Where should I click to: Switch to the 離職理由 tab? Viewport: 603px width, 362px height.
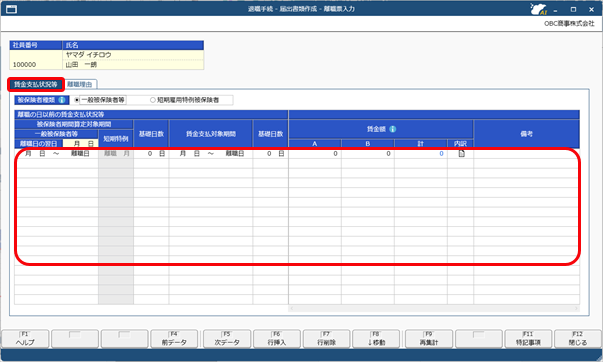pos(80,84)
